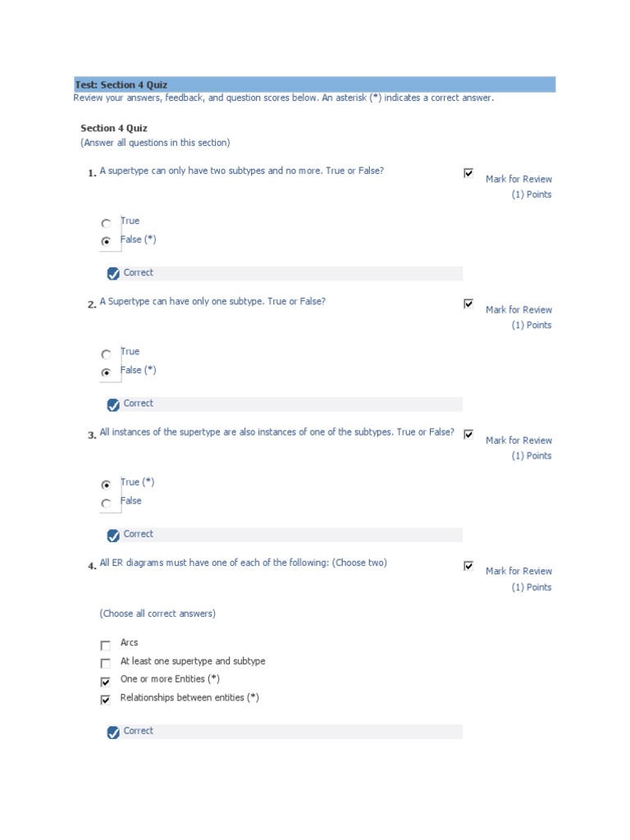Uncheck 'One or more Entities' checkbox
630x840 pixels.
click(105, 682)
